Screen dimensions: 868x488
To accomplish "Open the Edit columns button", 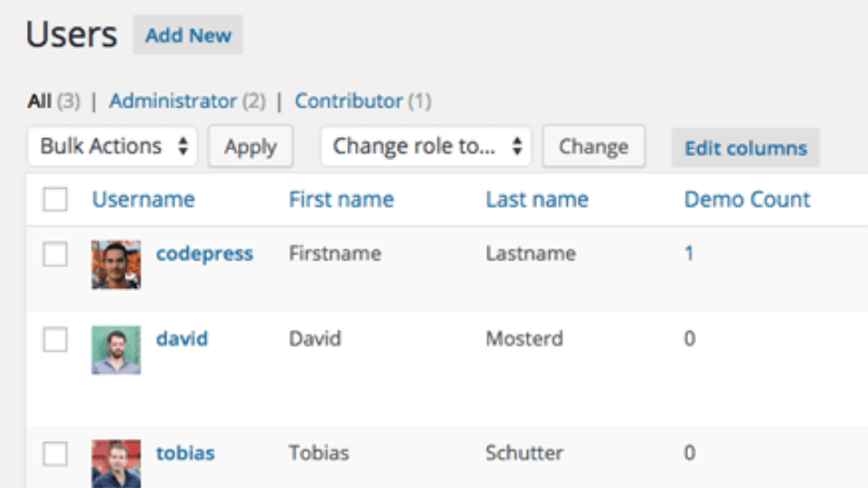I will [x=746, y=148].
